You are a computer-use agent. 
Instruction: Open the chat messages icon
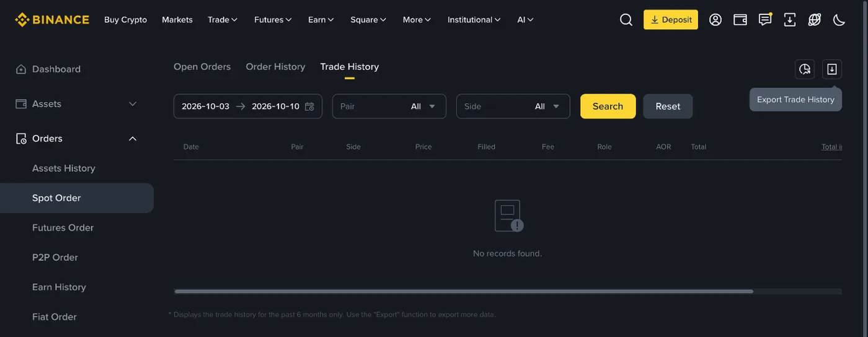point(765,20)
